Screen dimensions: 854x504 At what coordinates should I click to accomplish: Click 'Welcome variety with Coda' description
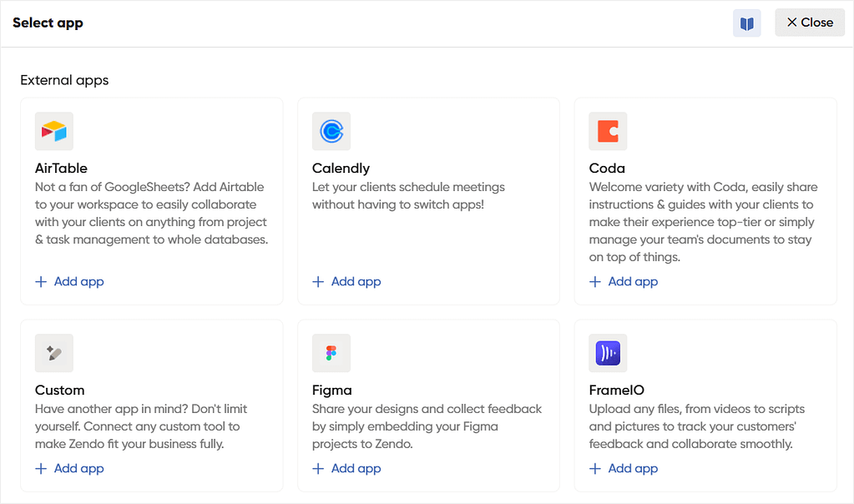coord(703,222)
